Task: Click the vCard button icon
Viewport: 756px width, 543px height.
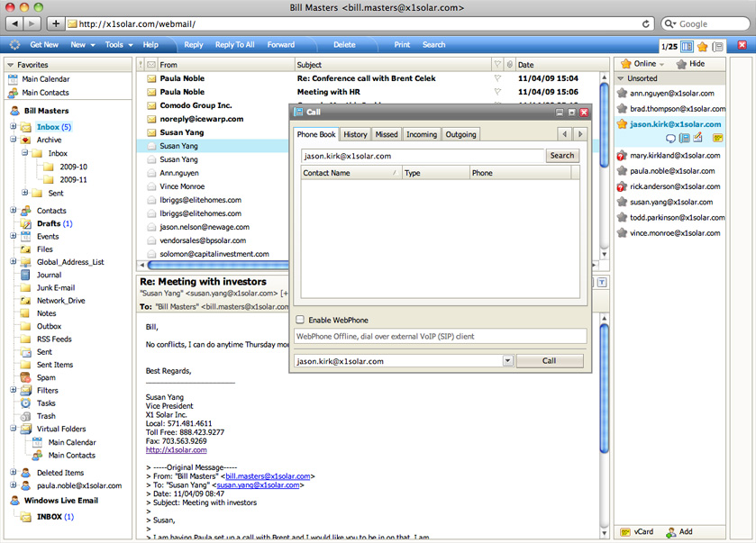Action: pyautogui.click(x=624, y=532)
